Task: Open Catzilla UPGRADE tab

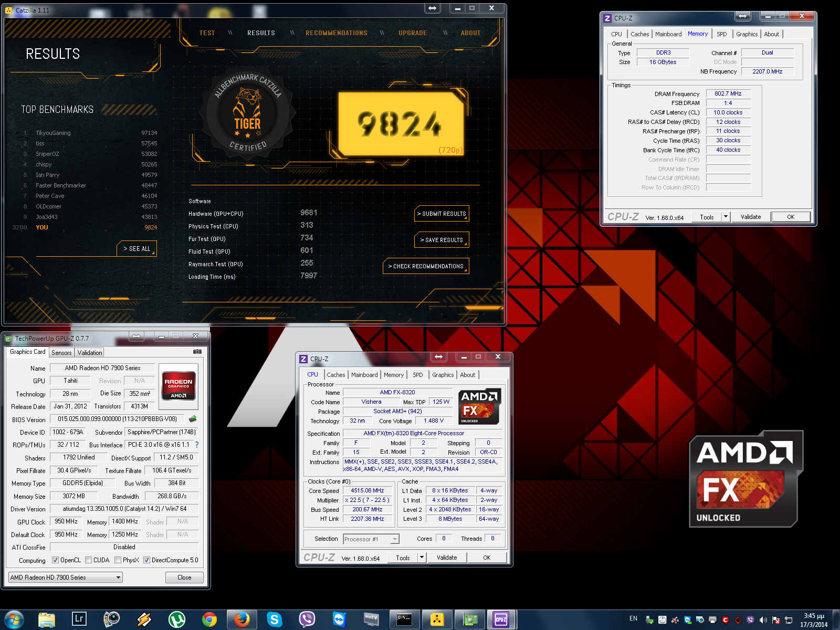Action: [413, 33]
